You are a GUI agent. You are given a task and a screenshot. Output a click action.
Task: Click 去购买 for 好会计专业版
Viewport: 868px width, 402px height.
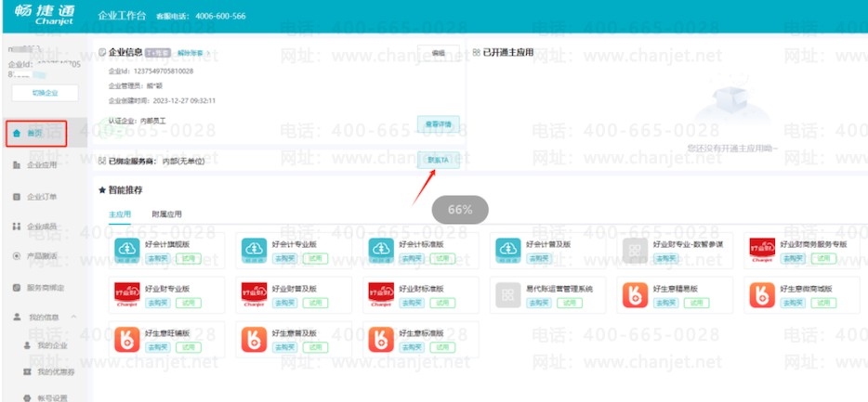click(283, 258)
